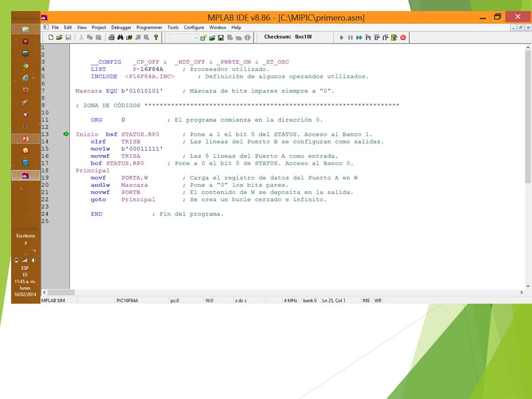Open the Tools menu
Image resolution: width=532 pixels, height=399 pixels.
point(173,28)
